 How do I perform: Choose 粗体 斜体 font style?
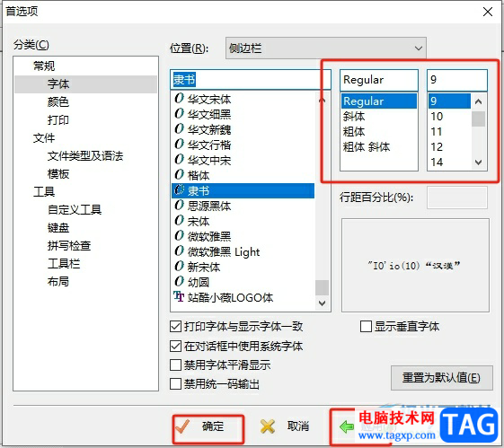pyautogui.click(x=367, y=147)
